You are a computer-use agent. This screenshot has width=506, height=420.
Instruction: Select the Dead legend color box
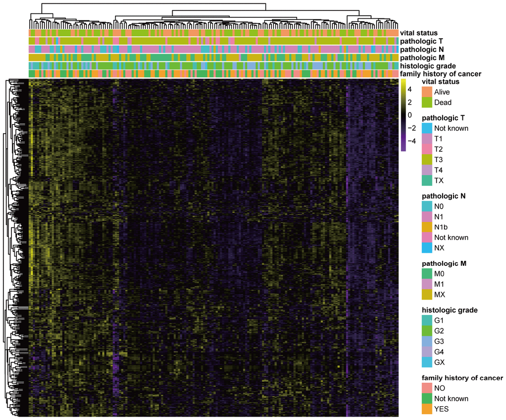point(427,102)
